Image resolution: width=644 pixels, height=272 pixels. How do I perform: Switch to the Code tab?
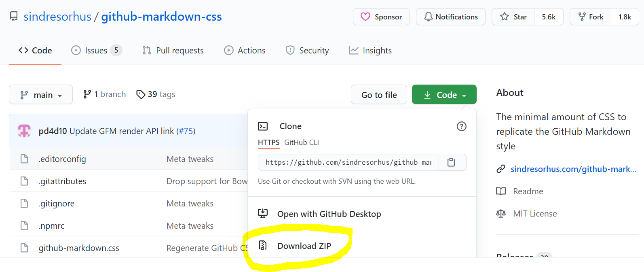pyautogui.click(x=35, y=51)
